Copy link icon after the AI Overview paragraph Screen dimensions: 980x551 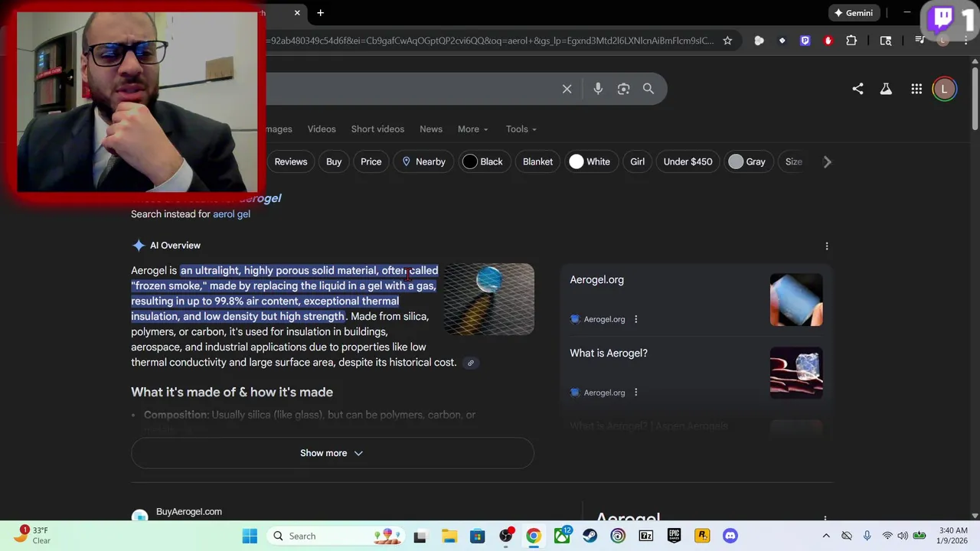(x=471, y=363)
